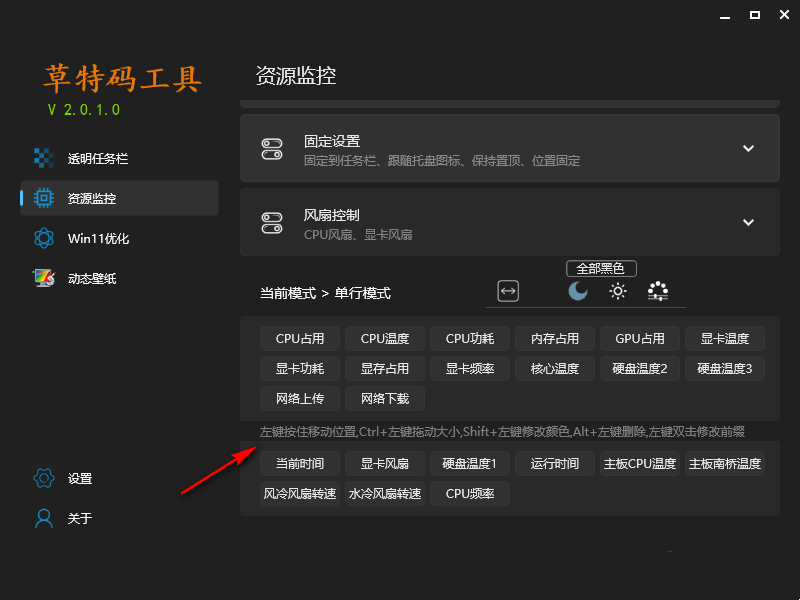Click toggle icon beside 固定设置

272,148
